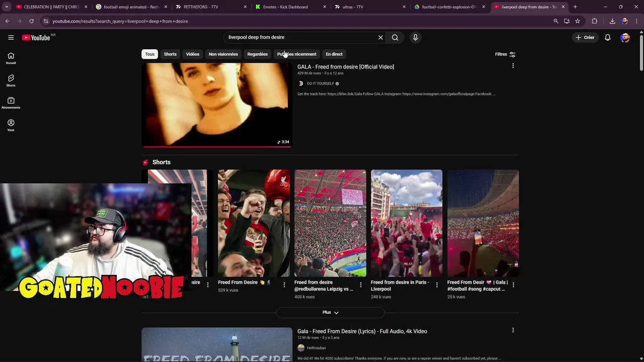Open the lighthouse lyrics video thumbnail
The image size is (644, 362).
tap(217, 345)
